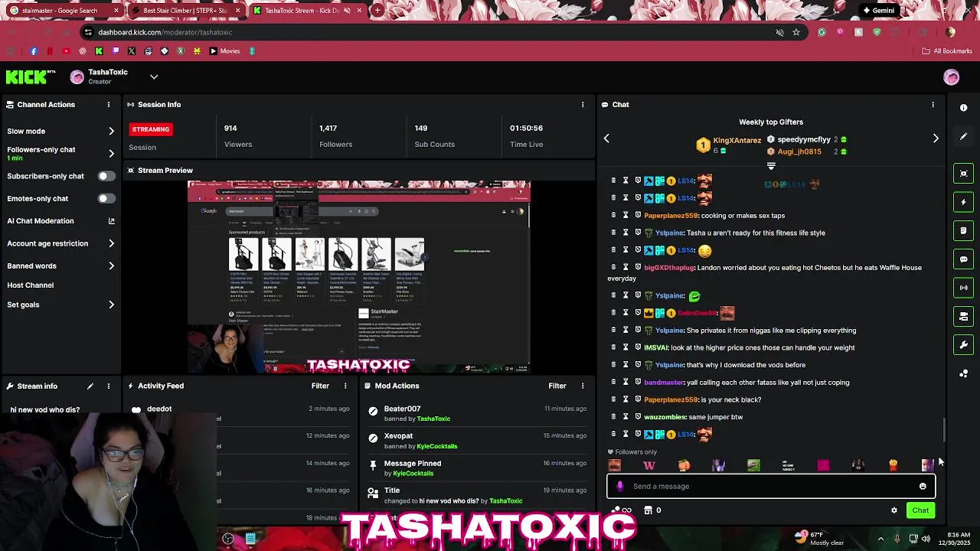The width and height of the screenshot is (980, 551).
Task: Go to previous gifters leaderboard with left arrow
Action: (x=606, y=139)
